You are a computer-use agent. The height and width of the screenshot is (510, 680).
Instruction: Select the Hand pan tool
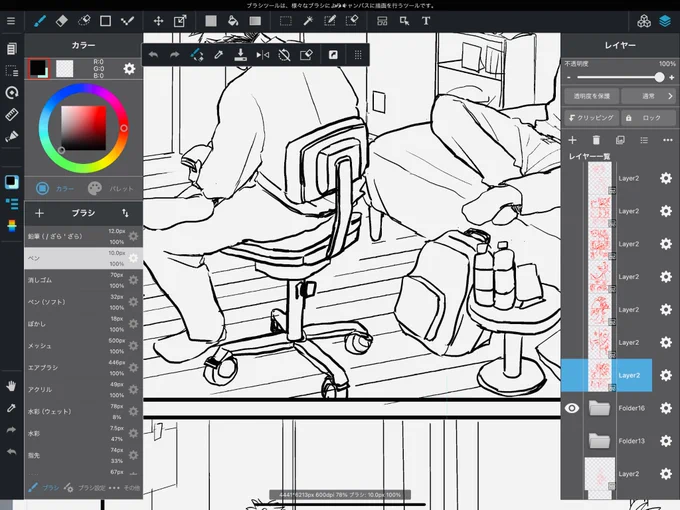click(11, 386)
